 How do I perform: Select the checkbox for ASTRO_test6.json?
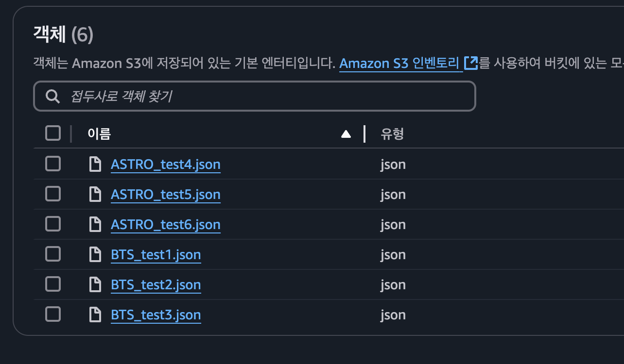click(x=53, y=224)
